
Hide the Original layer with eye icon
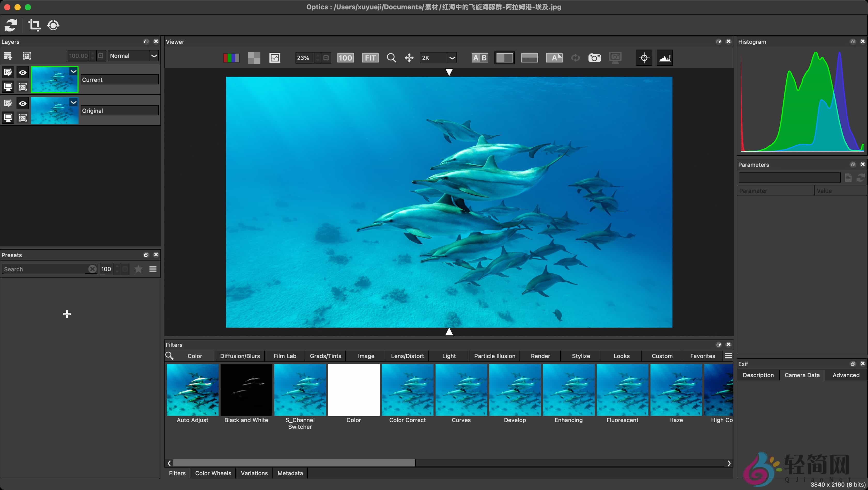point(22,103)
